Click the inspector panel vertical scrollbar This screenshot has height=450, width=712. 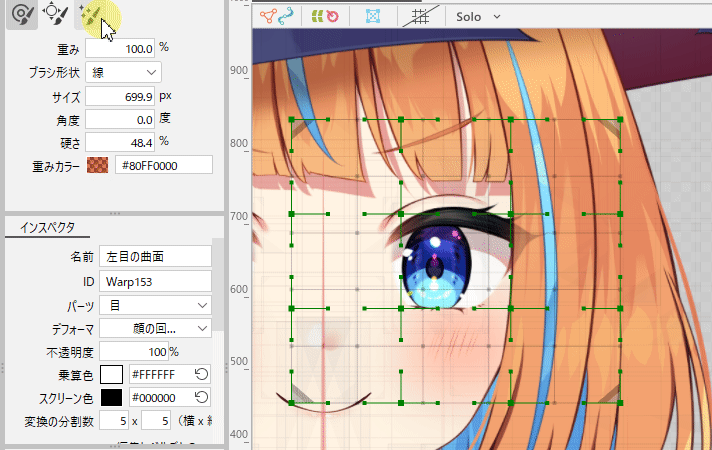pos(218,285)
